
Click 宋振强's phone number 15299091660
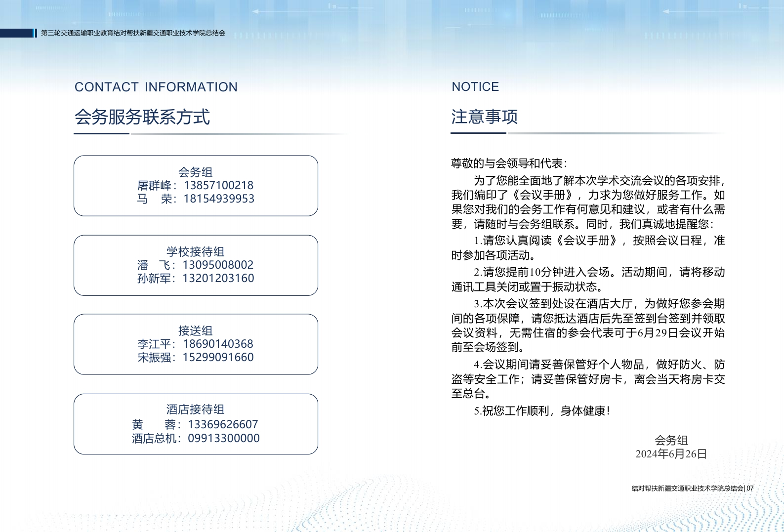[218, 357]
